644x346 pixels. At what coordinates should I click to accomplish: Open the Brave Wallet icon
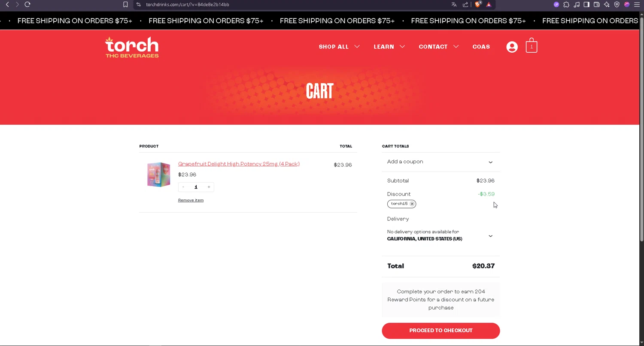597,5
